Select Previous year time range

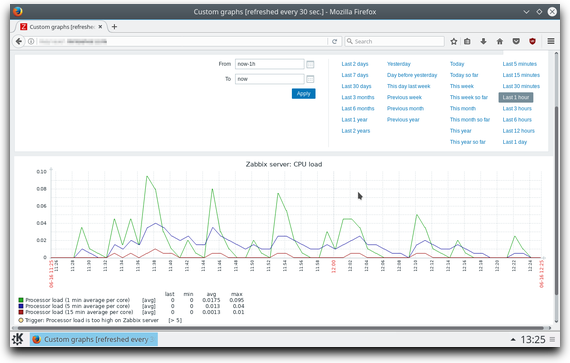403,120
